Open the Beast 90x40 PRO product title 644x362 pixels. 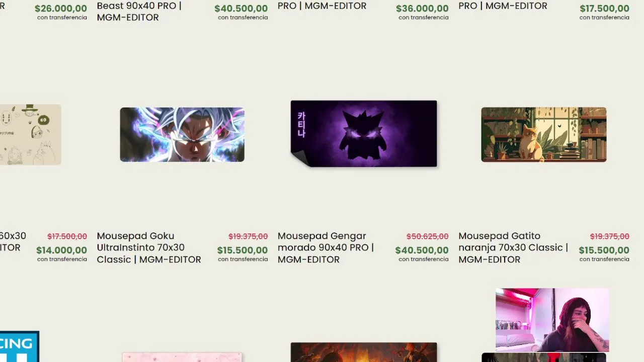click(x=139, y=12)
